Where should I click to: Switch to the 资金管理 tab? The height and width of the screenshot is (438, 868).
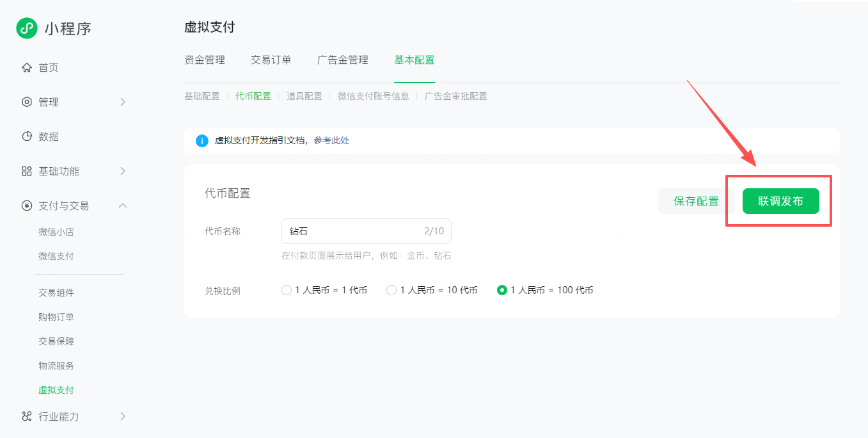(205, 60)
